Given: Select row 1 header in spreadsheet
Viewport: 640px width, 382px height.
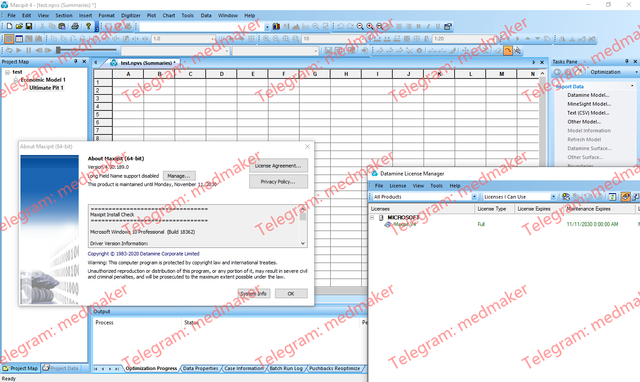Looking at the screenshot, I should tap(103, 82).
